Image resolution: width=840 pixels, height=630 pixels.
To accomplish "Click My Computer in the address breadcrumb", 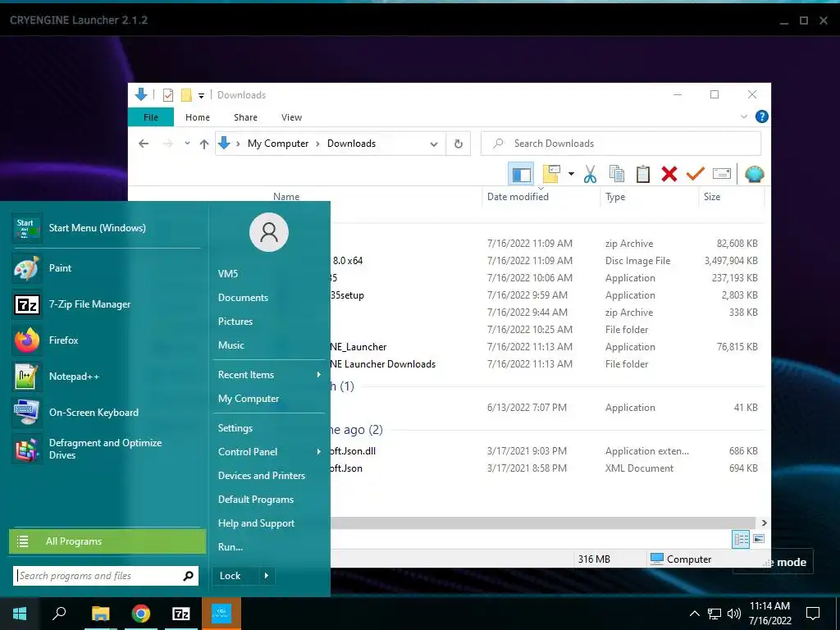I will tap(278, 144).
